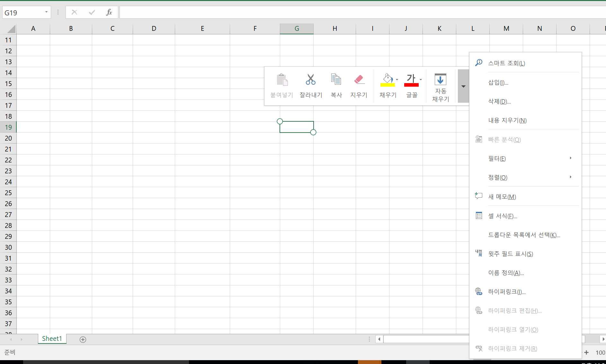
Task: Select the column D header
Action: click(154, 29)
